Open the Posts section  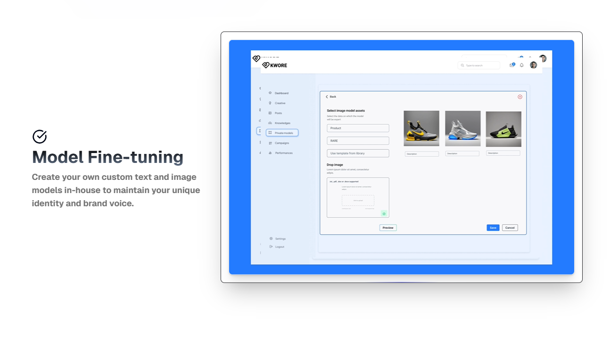pos(279,113)
